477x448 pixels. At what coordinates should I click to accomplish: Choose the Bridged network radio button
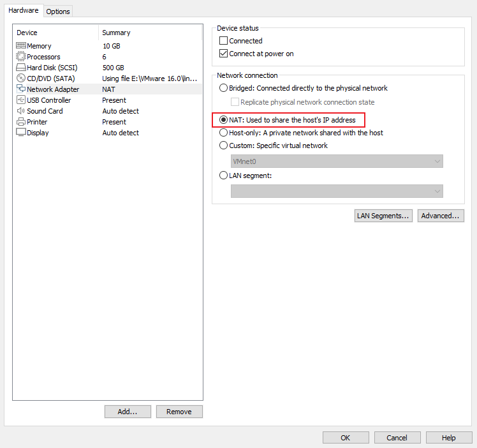click(x=223, y=88)
